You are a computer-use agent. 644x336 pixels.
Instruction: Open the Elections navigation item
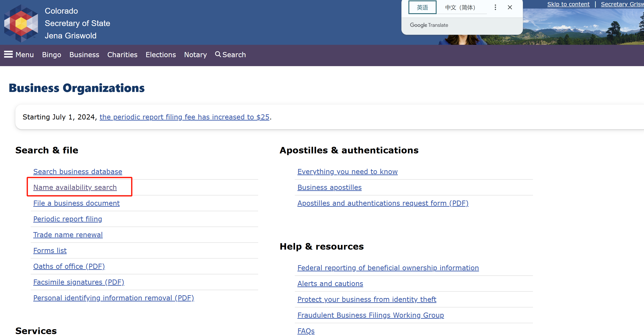pos(161,55)
